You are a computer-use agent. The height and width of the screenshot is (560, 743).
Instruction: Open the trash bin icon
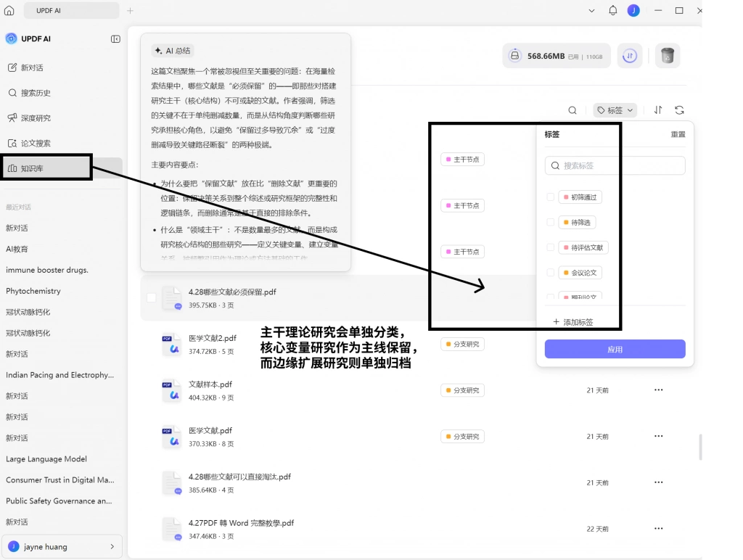point(668,56)
